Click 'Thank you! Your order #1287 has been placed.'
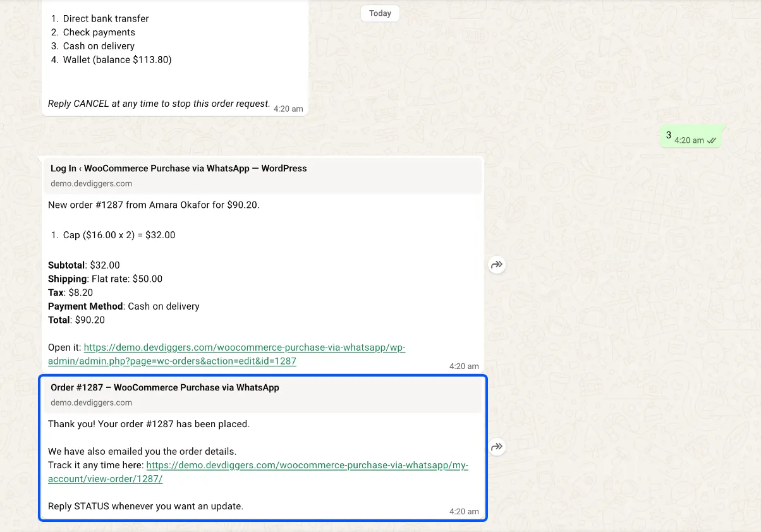Screen dimensions: 761x532 [x=149, y=424]
